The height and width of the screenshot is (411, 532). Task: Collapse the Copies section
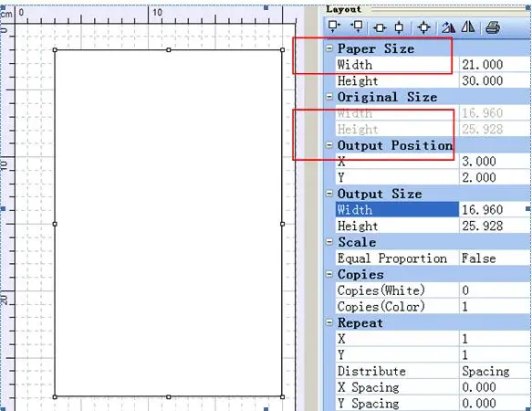[329, 274]
